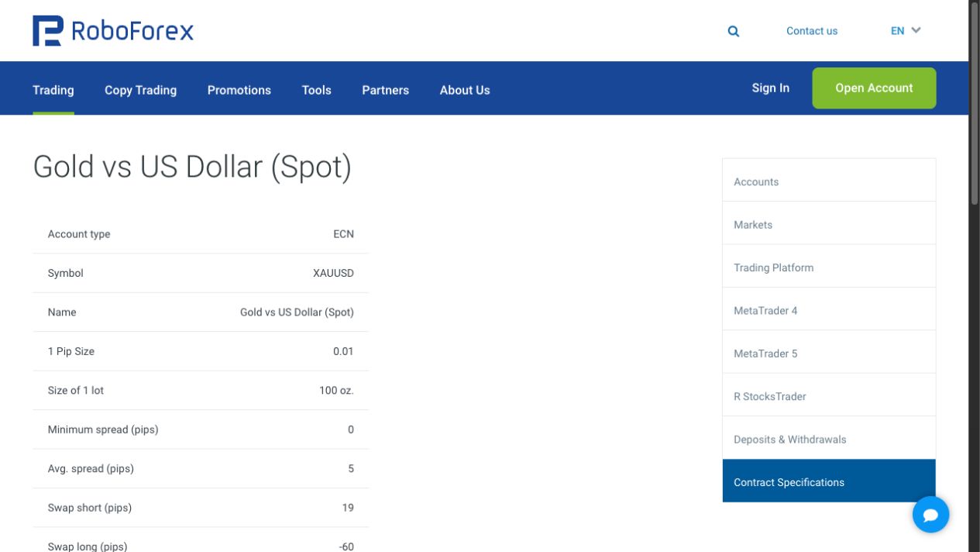
Task: Click the Open Account button
Action: (874, 88)
